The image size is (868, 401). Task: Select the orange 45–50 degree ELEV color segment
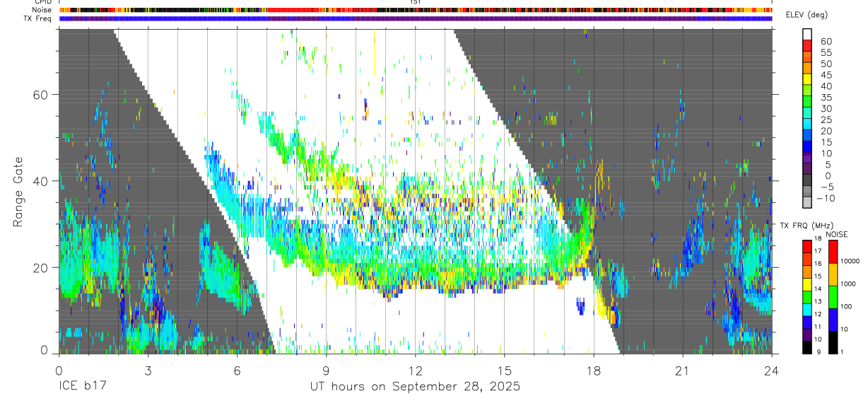coord(807,69)
